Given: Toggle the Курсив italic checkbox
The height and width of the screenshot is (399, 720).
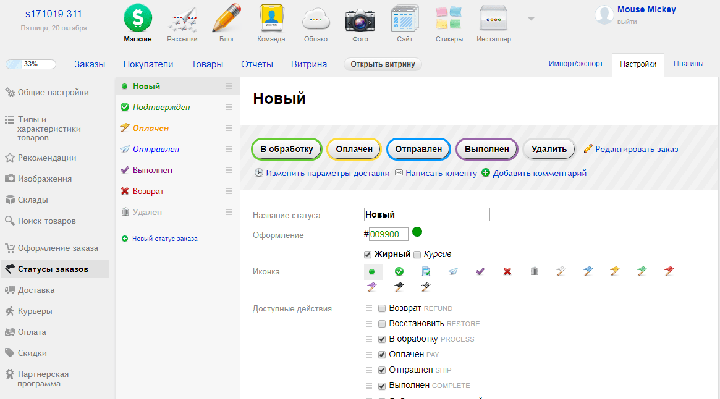Looking at the screenshot, I should coord(417,254).
